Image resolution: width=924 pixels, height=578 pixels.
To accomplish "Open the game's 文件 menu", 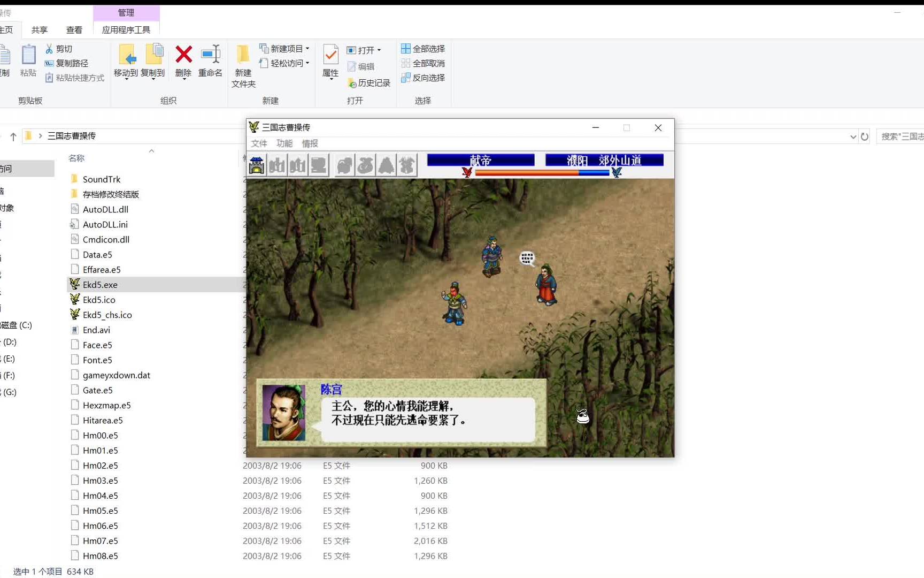I will [x=259, y=143].
